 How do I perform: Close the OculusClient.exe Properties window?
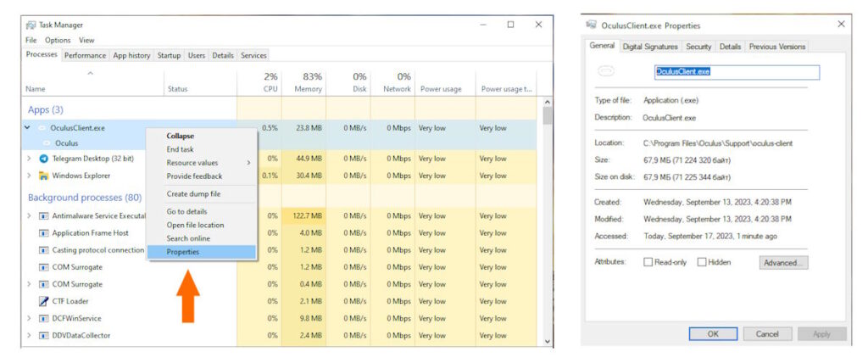click(841, 25)
